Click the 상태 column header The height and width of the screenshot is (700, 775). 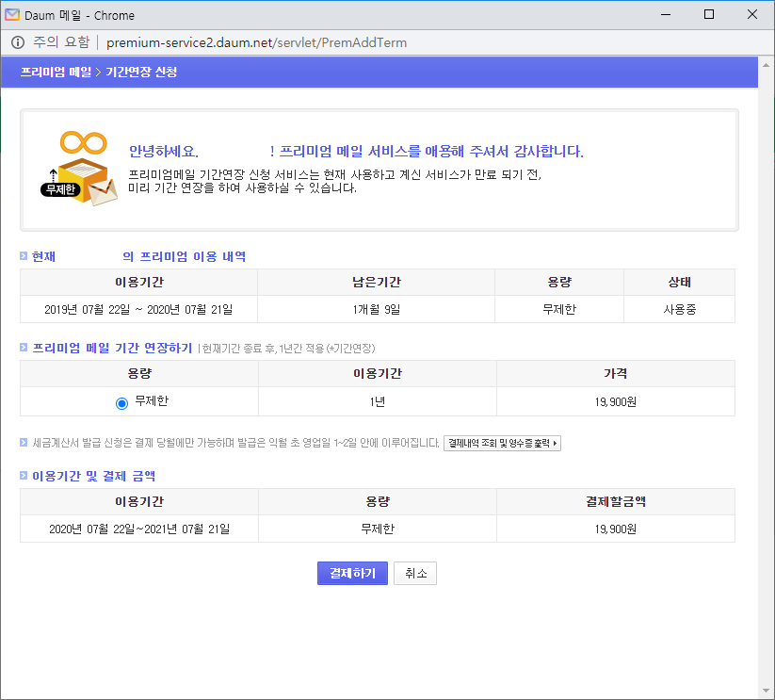coord(680,283)
